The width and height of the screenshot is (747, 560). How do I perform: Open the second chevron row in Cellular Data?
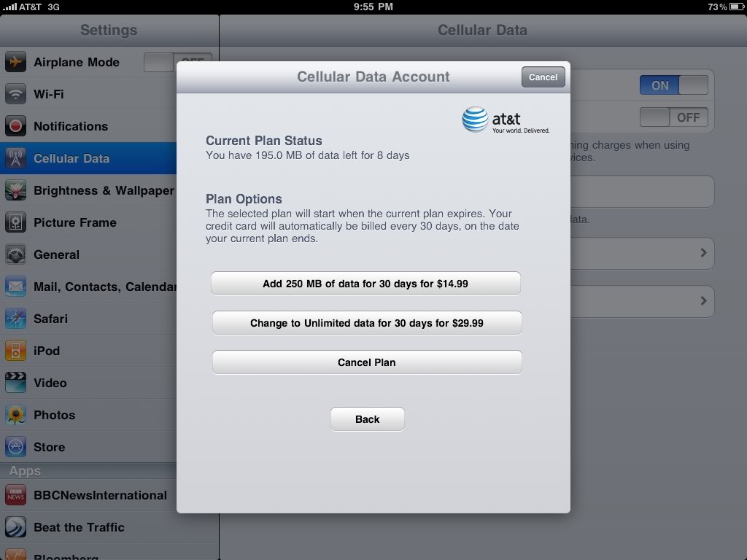(x=642, y=301)
